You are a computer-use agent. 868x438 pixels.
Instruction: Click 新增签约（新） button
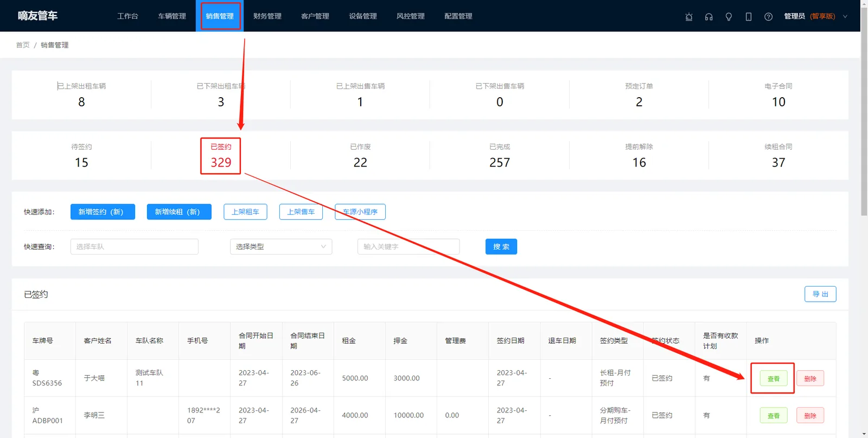point(103,212)
